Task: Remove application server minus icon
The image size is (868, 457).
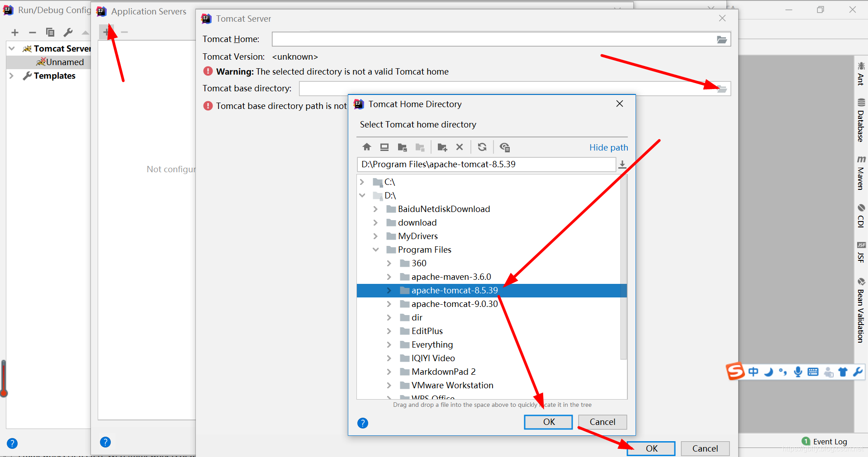Action: click(124, 32)
